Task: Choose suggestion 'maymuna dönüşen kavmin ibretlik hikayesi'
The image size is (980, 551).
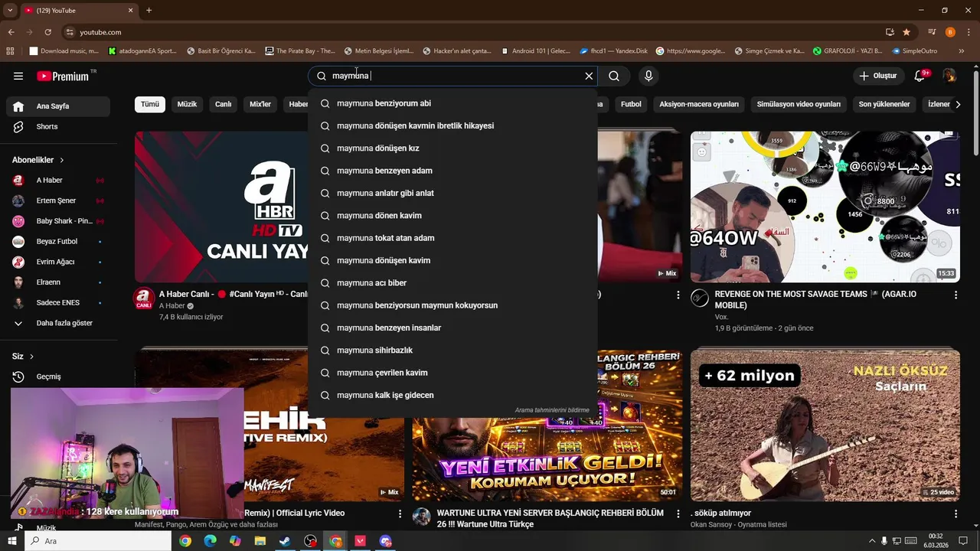Action: (x=452, y=126)
